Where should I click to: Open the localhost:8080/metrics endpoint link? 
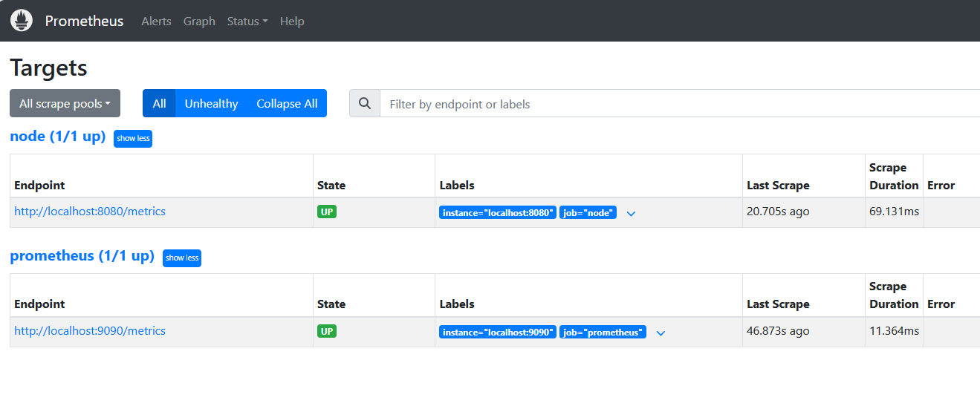point(90,212)
